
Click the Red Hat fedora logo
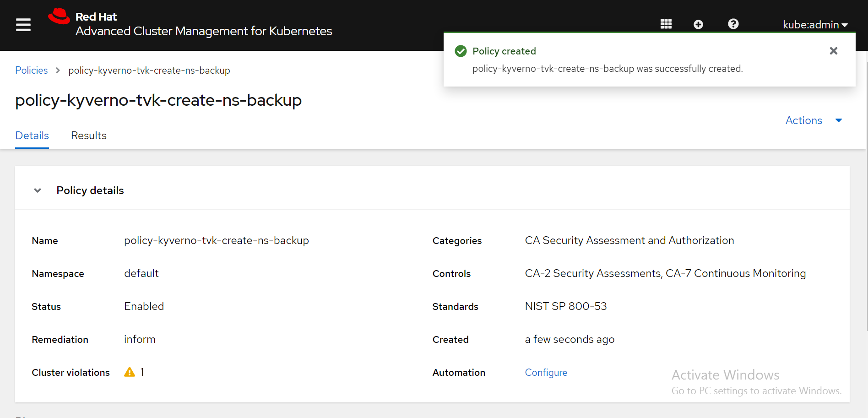[x=59, y=16]
